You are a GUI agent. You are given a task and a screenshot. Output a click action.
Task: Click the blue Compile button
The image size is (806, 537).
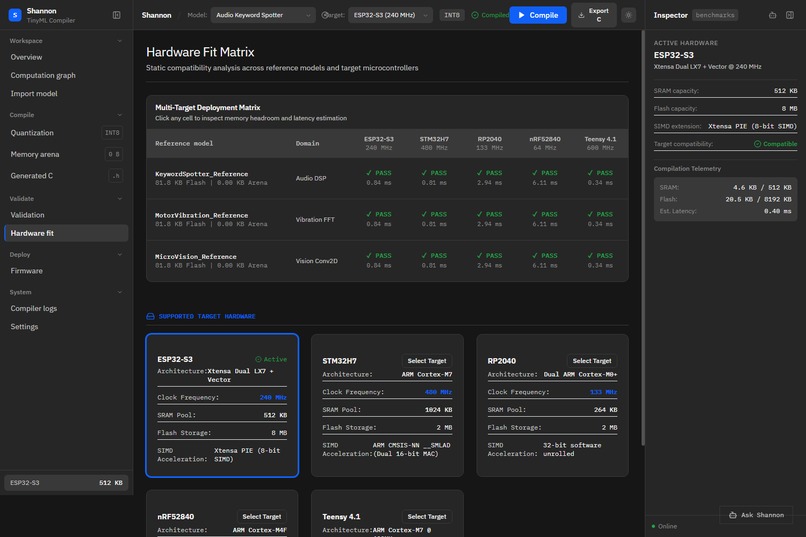tap(538, 15)
